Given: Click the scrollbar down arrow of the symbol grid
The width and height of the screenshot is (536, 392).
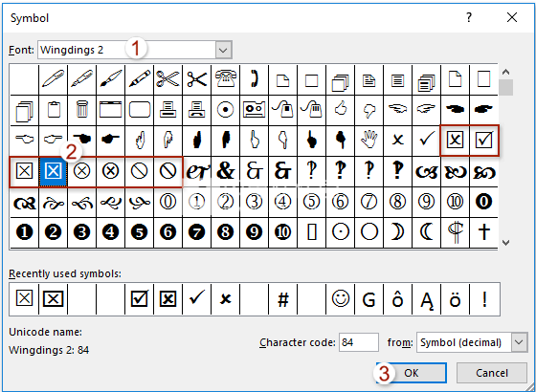Looking at the screenshot, I should (x=506, y=243).
